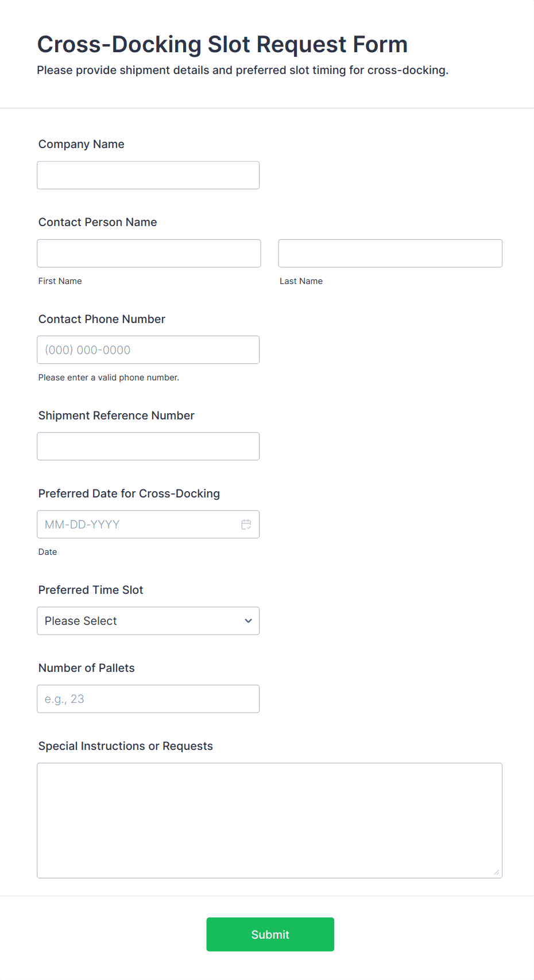The height and width of the screenshot is (980, 534).
Task: Click the 'Company Name' label text
Action: (x=81, y=144)
